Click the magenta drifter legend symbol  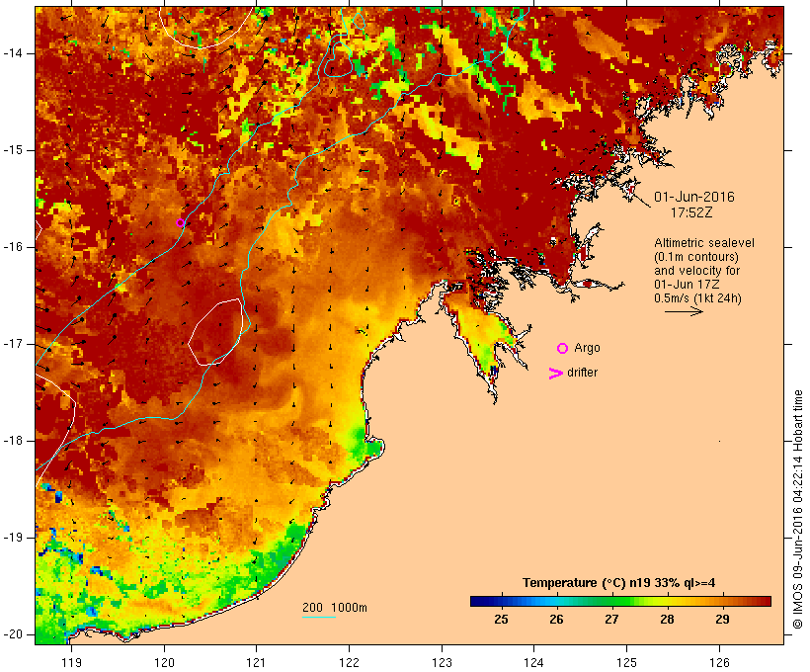click(x=555, y=374)
